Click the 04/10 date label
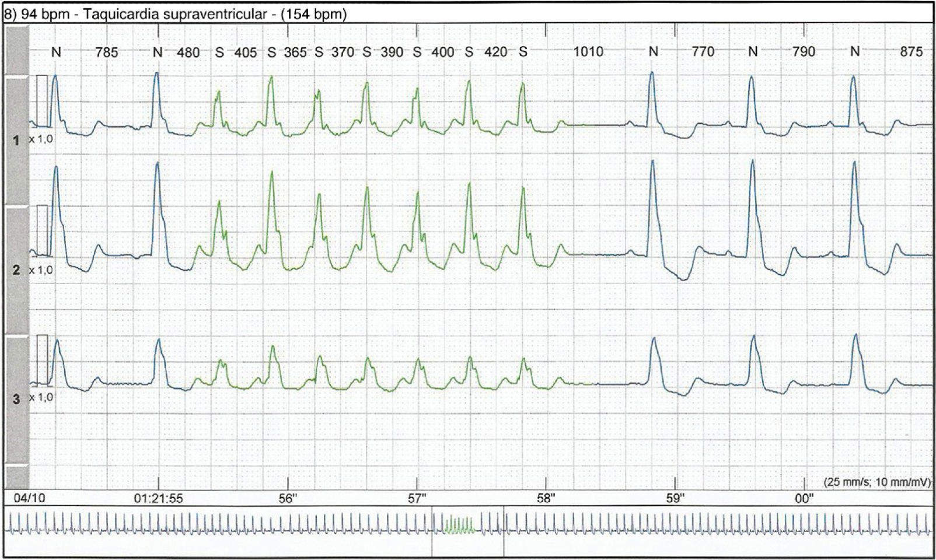This screenshot has width=936, height=560. pyautogui.click(x=26, y=499)
